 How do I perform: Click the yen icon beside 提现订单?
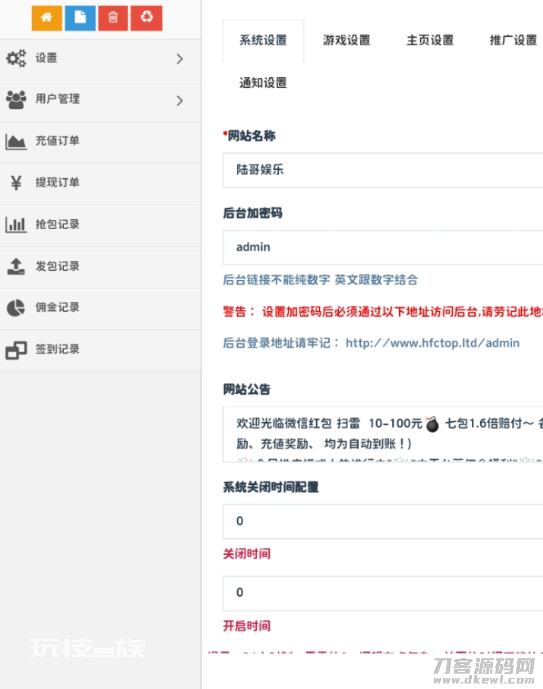tap(16, 182)
